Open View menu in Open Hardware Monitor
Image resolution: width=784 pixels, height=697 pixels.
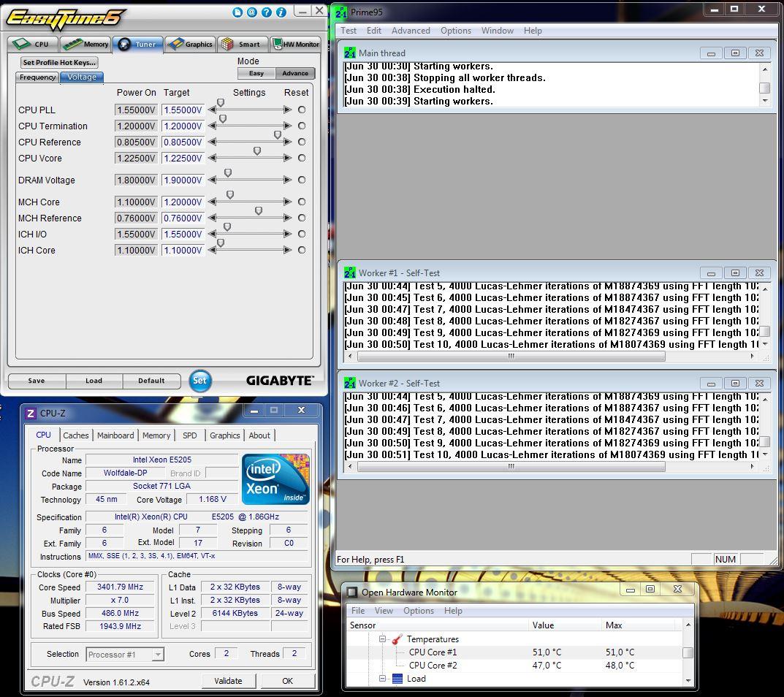(384, 611)
